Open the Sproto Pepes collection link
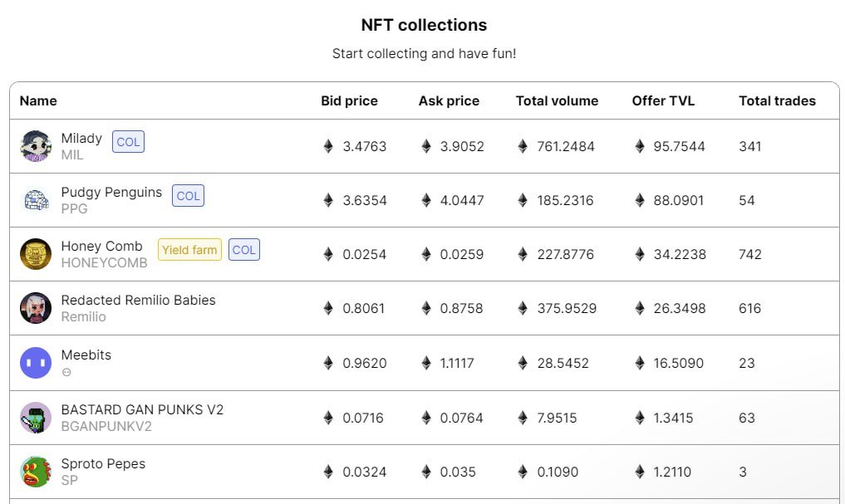This screenshot has width=845, height=504. (103, 464)
